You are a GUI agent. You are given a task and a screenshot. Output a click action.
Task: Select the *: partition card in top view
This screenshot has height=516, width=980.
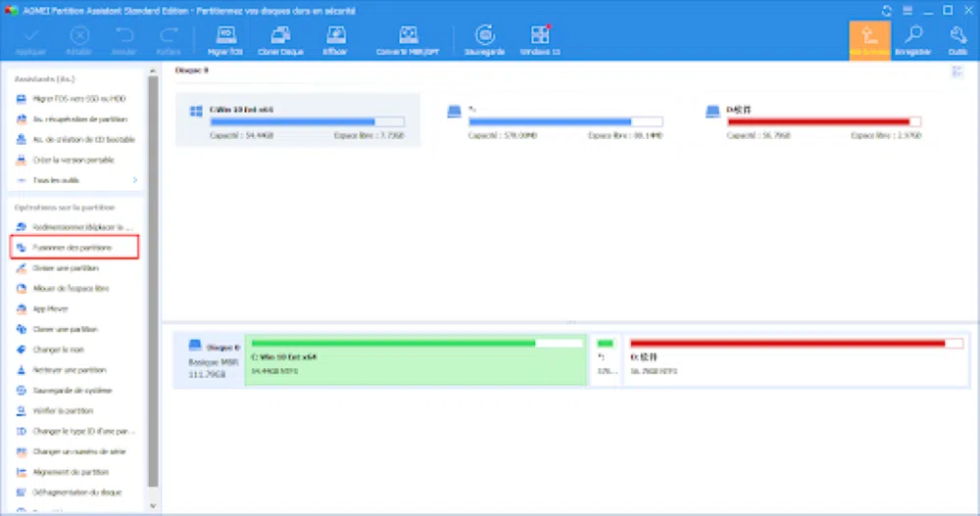coord(555,121)
